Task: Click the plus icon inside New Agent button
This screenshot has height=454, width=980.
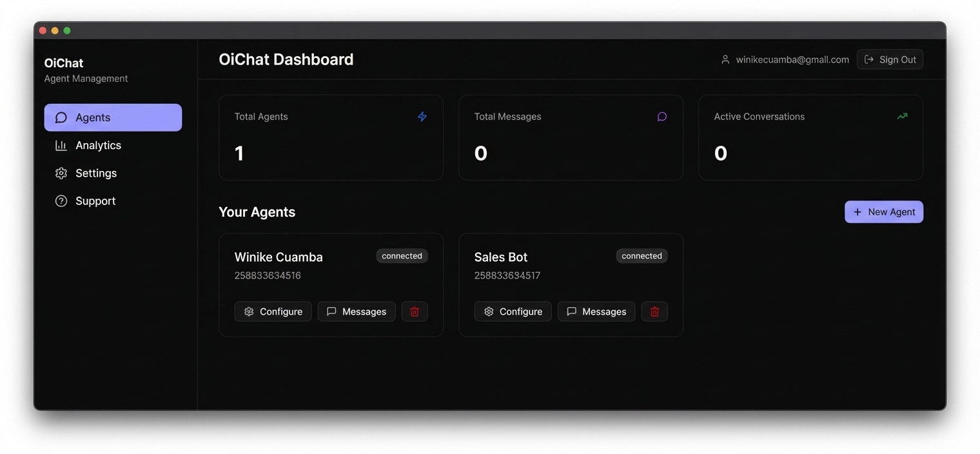Action: tap(857, 212)
